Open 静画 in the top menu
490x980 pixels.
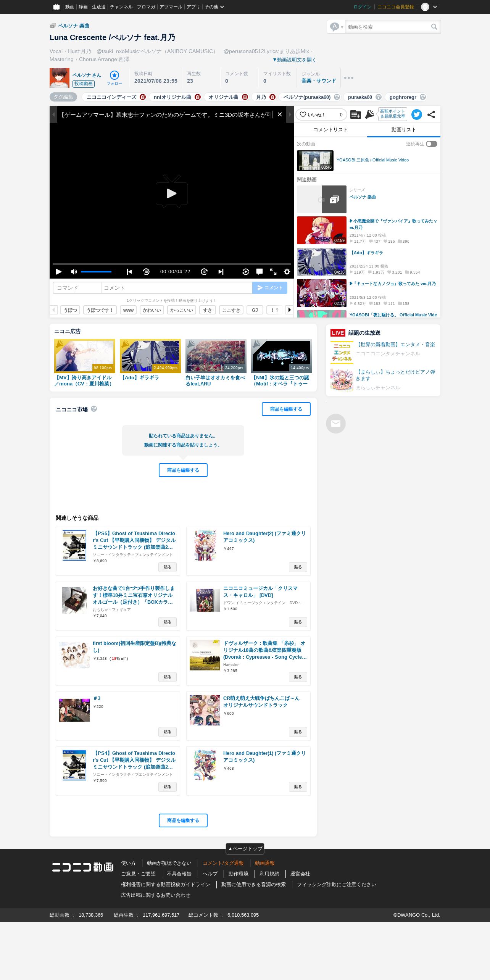(83, 7)
